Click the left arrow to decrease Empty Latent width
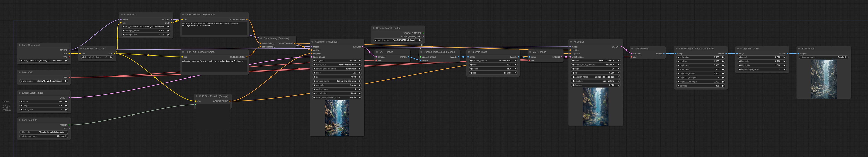Screen dimensions: 868x157 tap(21, 101)
